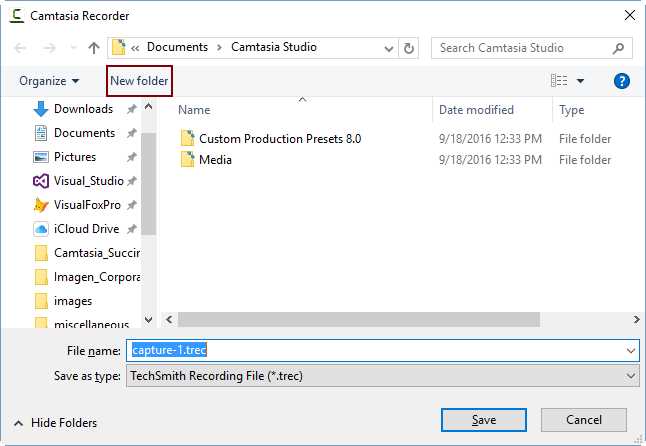Click the Downloads blue arrow icon
This screenshot has width=646, height=446.
pos(41,109)
